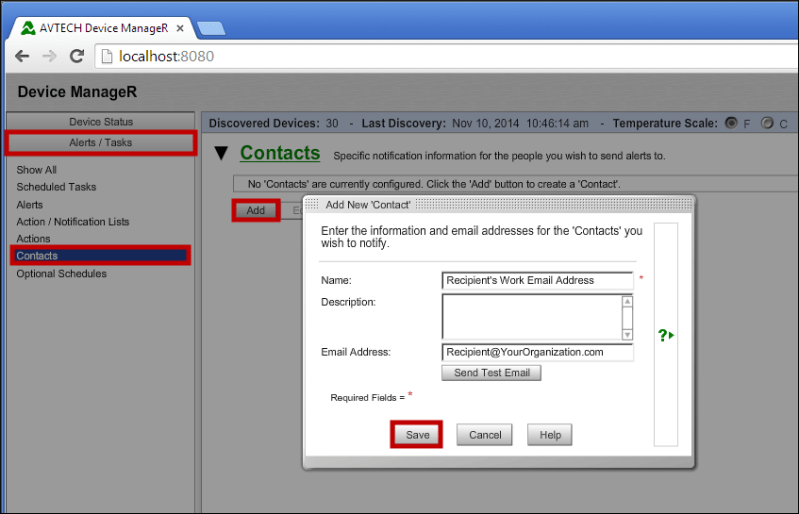Screen dimensions: 799x514
Task: Close the AVTECH Device ManageR tab
Action: point(180,29)
